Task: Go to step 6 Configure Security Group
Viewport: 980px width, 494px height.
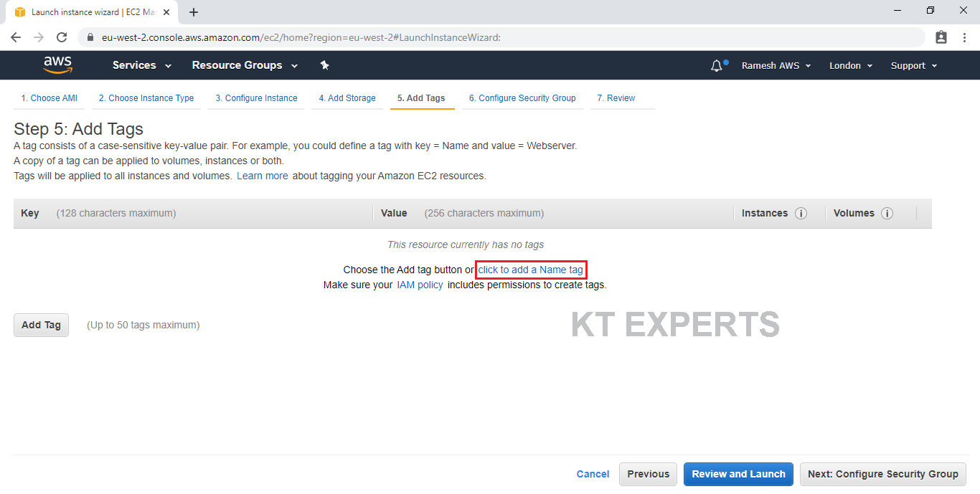Action: (x=522, y=98)
